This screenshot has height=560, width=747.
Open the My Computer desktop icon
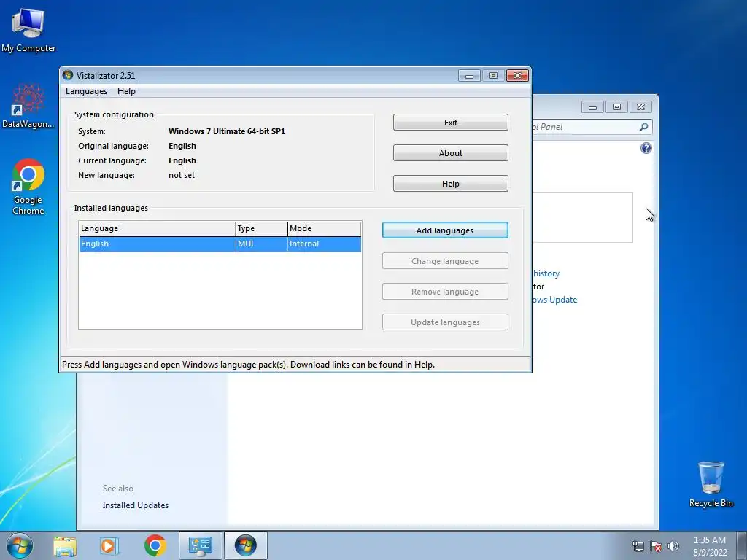pos(28,30)
